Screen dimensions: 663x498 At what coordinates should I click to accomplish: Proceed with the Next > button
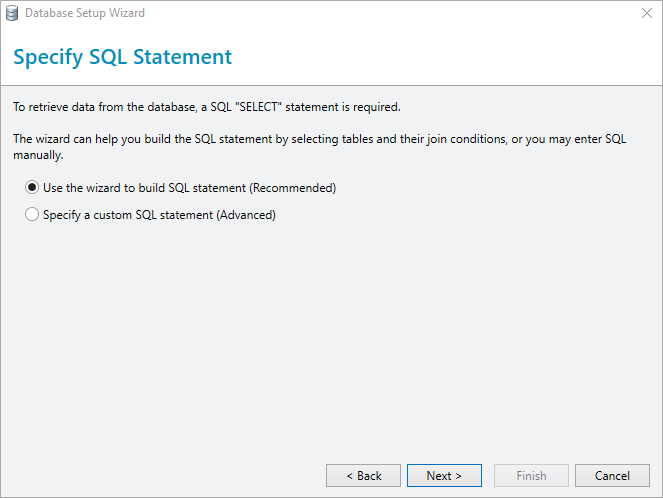coord(444,476)
